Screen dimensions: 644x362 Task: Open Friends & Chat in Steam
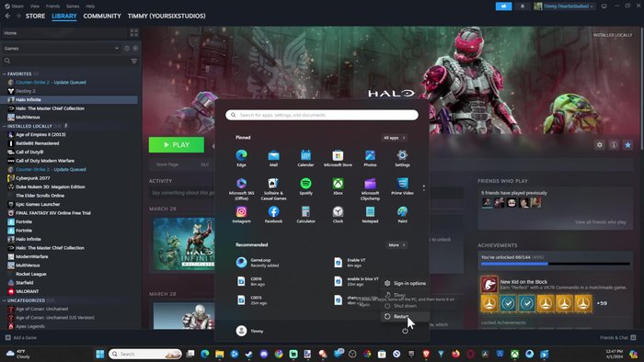[x=617, y=338]
